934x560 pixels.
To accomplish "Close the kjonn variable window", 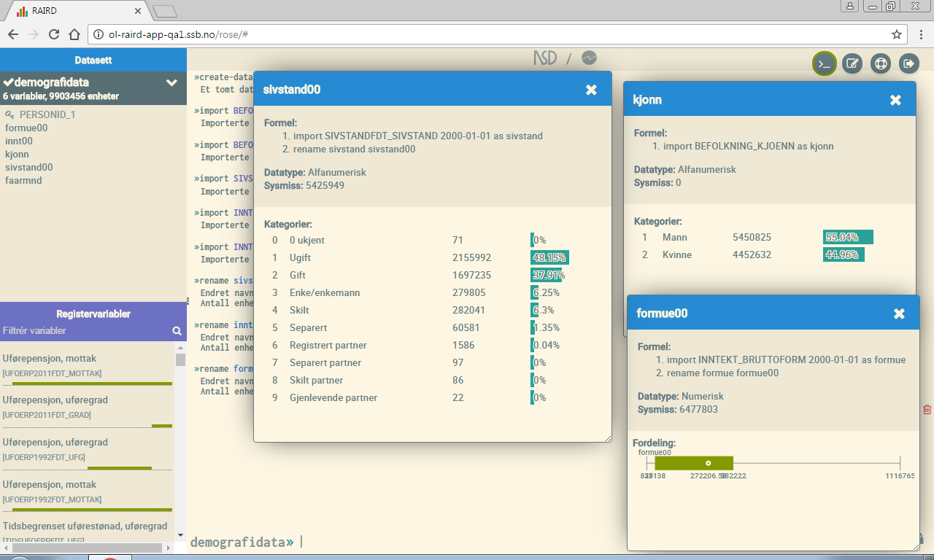I will pos(895,100).
